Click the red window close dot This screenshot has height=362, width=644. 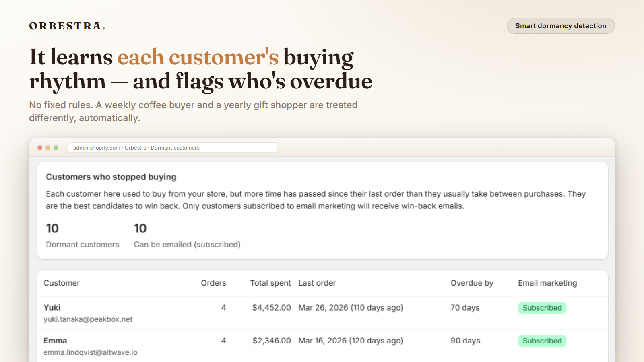tap(40, 148)
